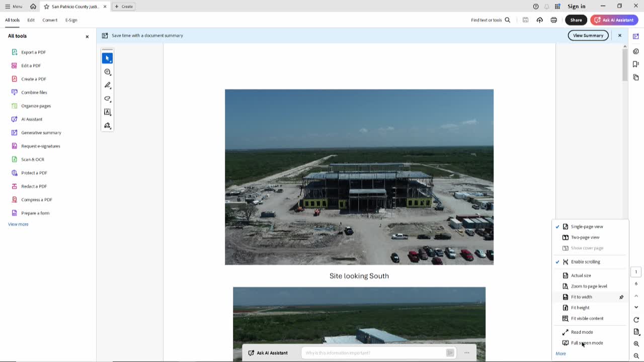The height and width of the screenshot is (362, 644).
Task: Click the print icon in toolbar
Action: [x=553, y=20]
